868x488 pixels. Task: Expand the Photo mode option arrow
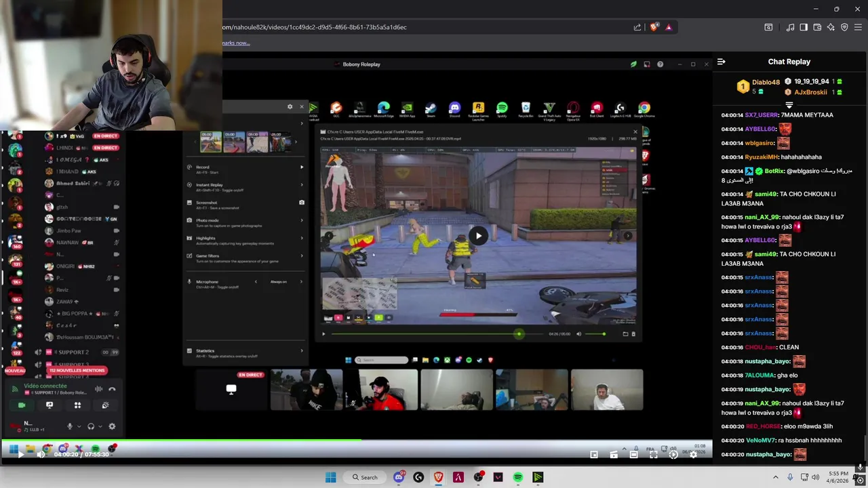tap(302, 220)
